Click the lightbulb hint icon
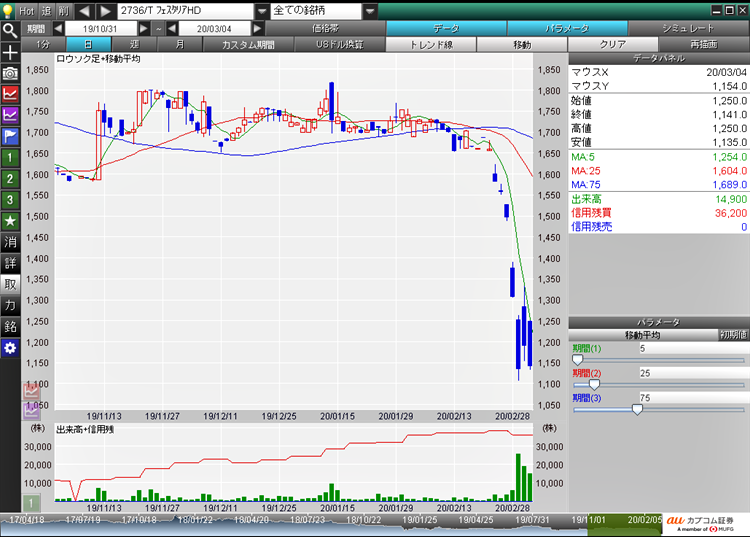Screen dimensions: 750x537 [9, 10]
